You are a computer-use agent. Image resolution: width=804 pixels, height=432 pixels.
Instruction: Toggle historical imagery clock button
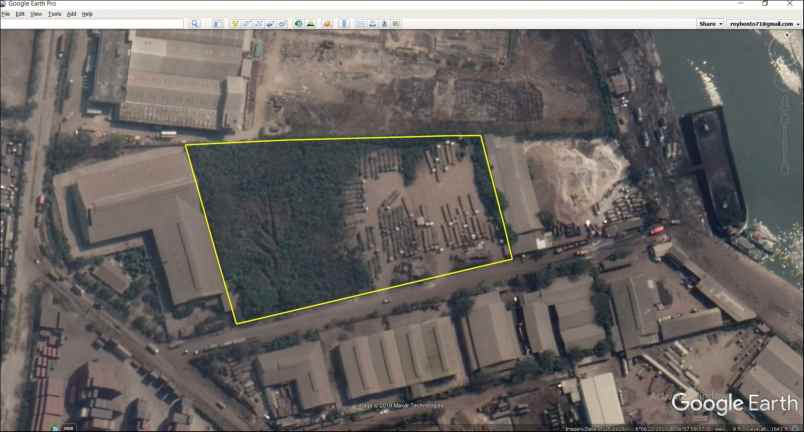pyautogui.click(x=298, y=23)
